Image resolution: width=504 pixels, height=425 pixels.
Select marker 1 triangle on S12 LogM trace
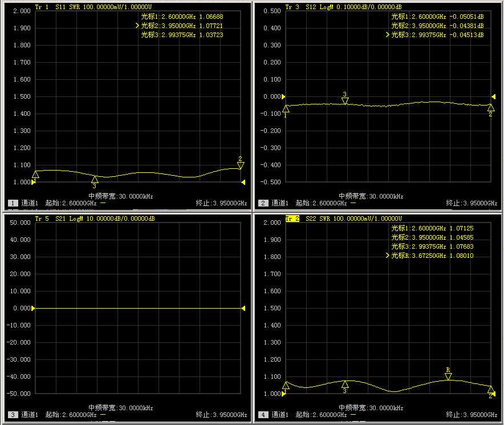(x=286, y=109)
